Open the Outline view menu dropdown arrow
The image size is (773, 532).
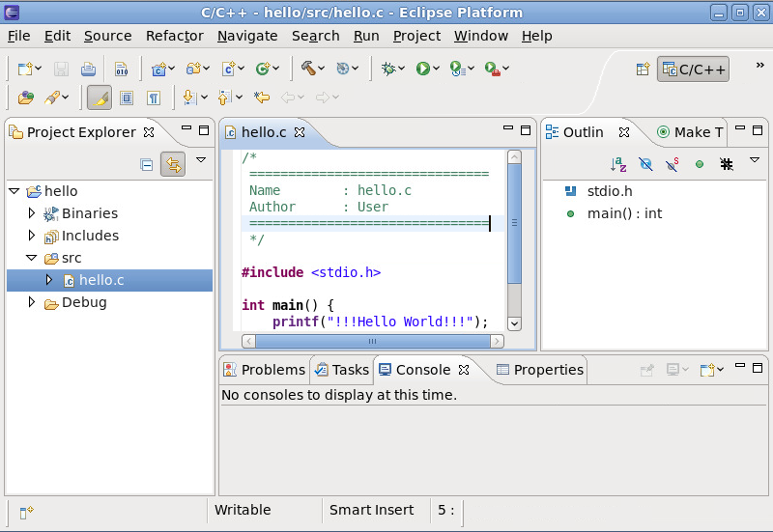755,161
